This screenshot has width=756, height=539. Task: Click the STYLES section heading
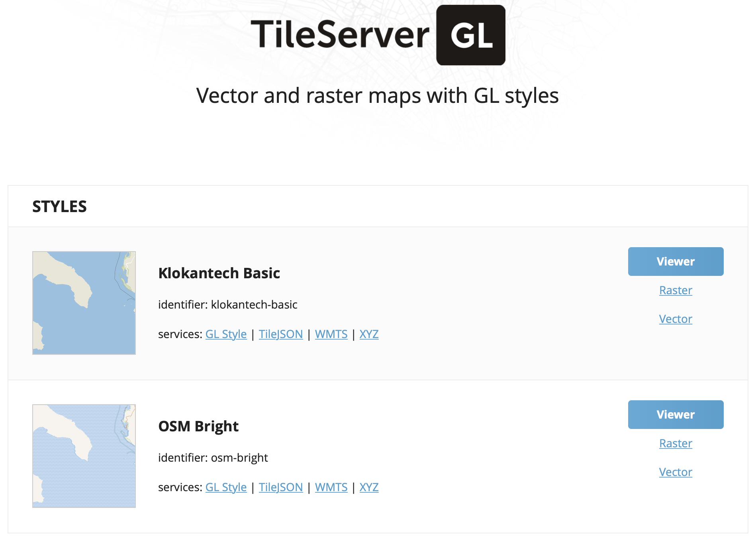click(59, 207)
